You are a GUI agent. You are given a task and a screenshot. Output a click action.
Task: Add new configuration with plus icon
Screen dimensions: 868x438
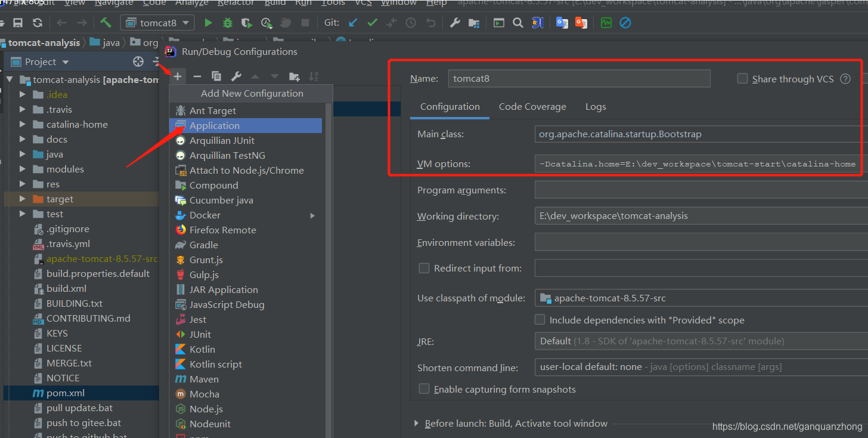pyautogui.click(x=178, y=76)
